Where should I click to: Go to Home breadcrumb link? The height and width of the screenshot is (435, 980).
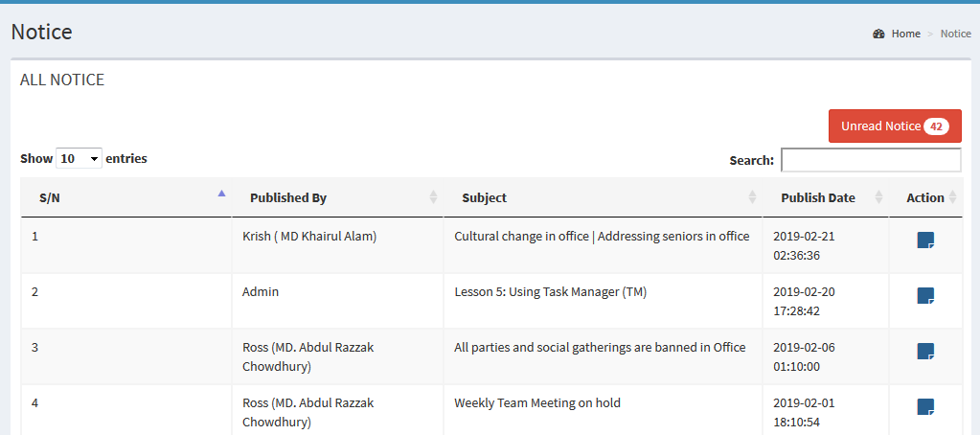tap(905, 34)
